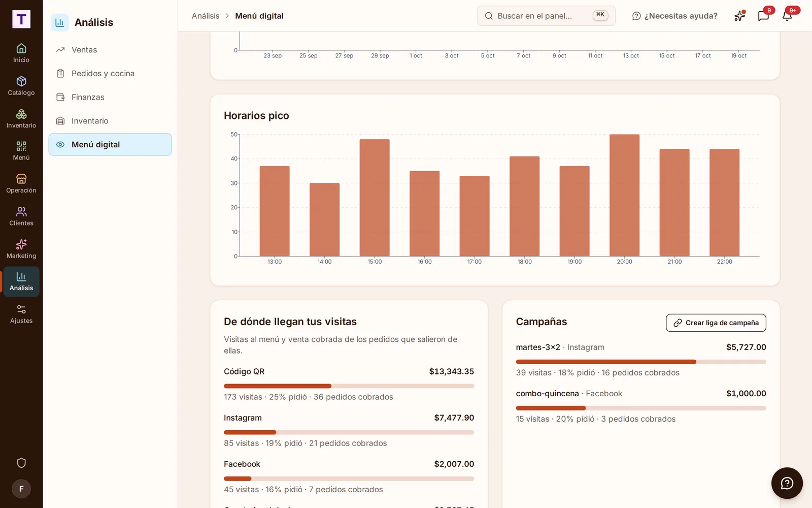Screen dimensions: 812x508
Task: Open the Menú QR section
Action: click(21, 151)
